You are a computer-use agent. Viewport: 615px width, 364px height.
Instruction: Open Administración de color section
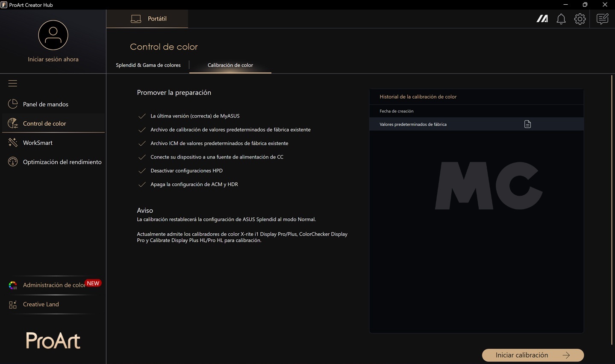pyautogui.click(x=54, y=285)
